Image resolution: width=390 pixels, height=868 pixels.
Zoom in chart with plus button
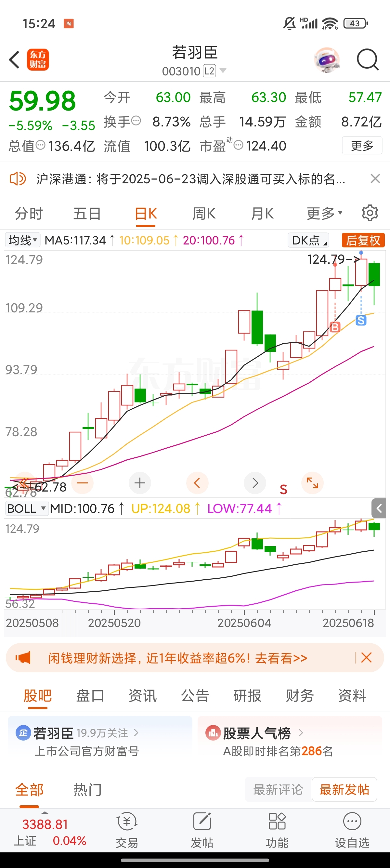pos(140,483)
